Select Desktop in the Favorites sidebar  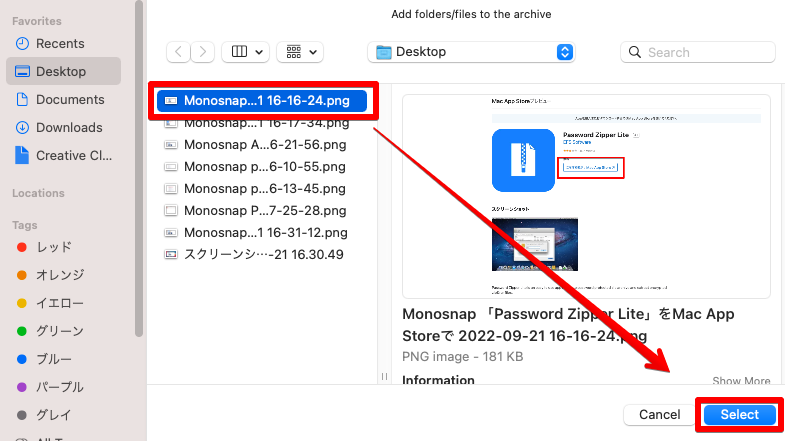pos(63,71)
